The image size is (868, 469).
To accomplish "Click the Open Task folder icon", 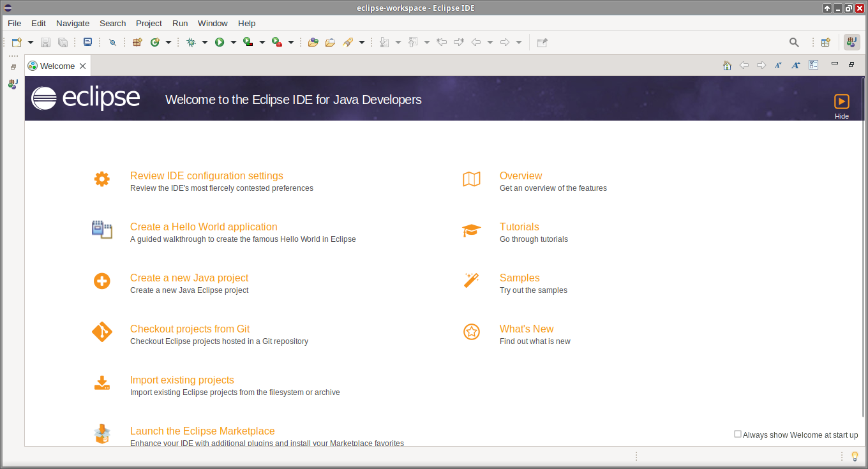I will pos(330,42).
